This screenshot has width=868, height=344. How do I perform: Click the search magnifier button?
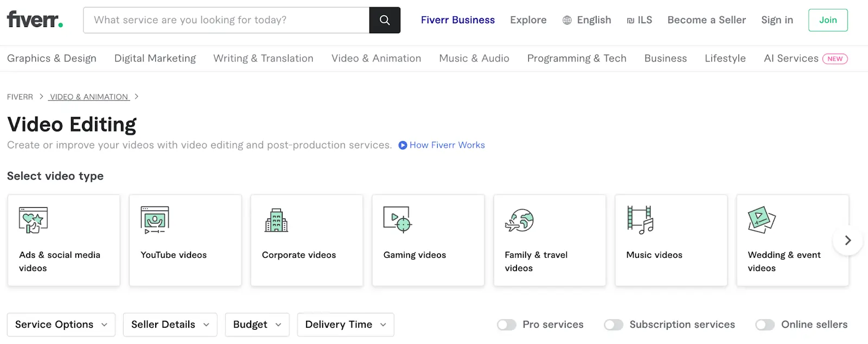(x=385, y=20)
